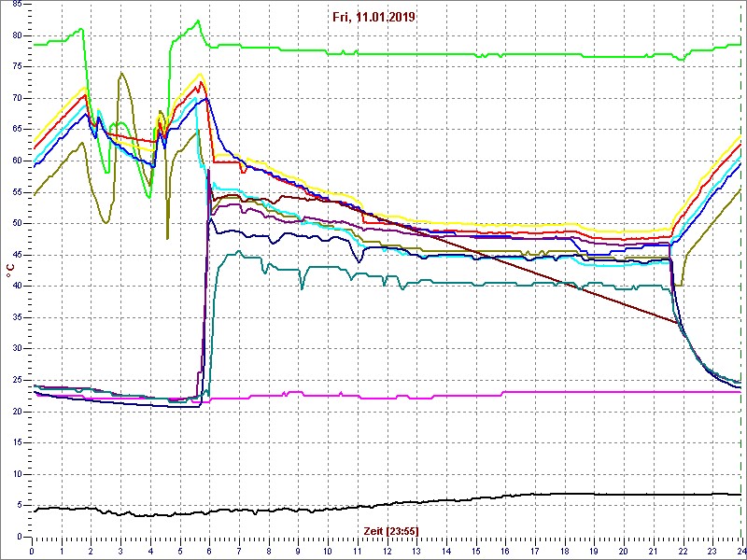Select the 85 value on the temperature axis

click(x=17, y=5)
